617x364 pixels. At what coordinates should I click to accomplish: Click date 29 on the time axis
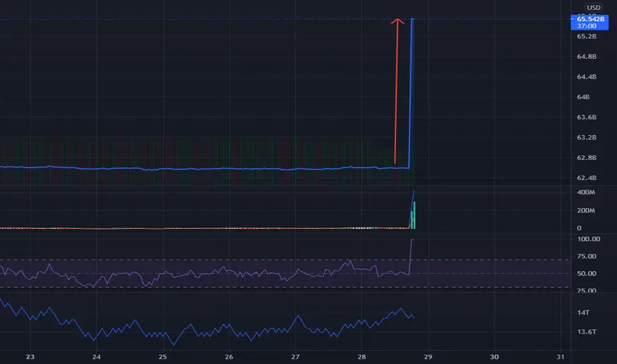(428, 357)
